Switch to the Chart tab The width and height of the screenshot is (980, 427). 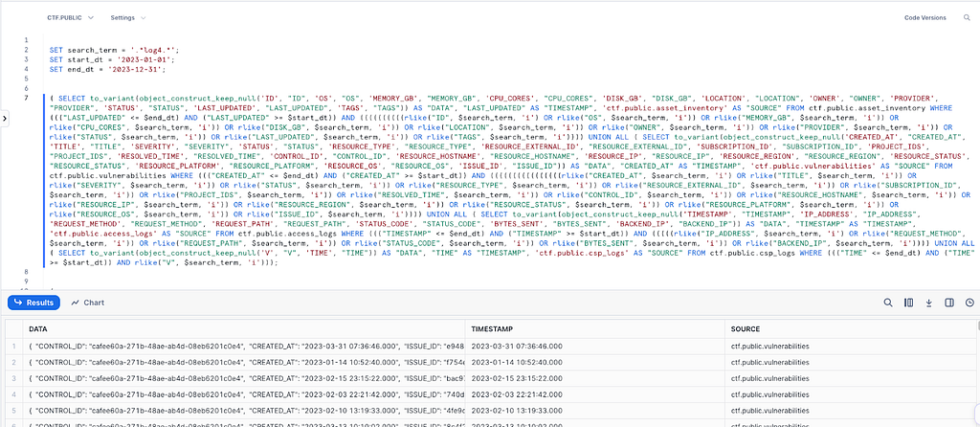(87, 303)
